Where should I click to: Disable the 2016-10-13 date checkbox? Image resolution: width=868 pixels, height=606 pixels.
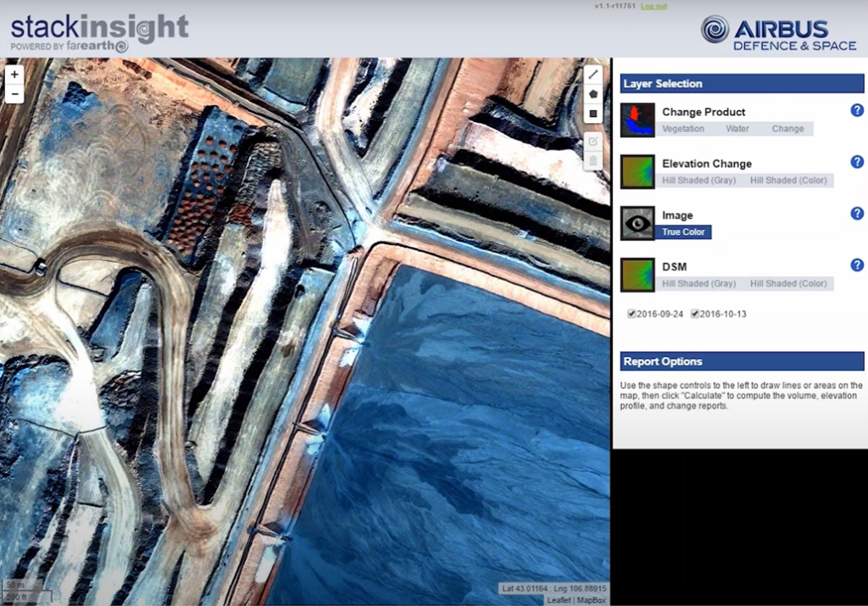(x=695, y=313)
